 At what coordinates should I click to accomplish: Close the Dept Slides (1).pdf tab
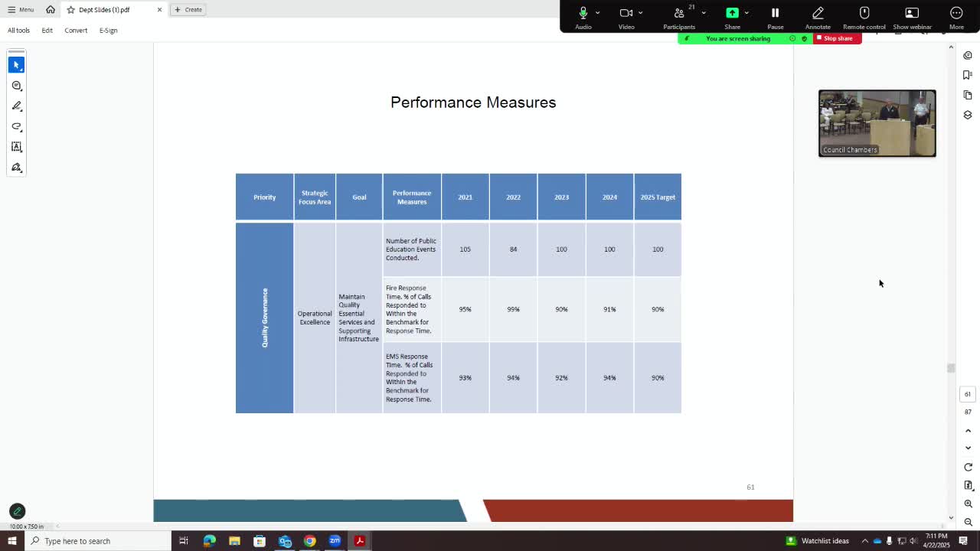coord(159,9)
